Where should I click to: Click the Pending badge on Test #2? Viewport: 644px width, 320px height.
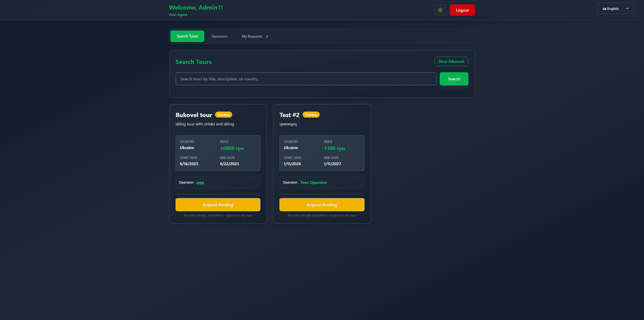pyautogui.click(x=311, y=115)
